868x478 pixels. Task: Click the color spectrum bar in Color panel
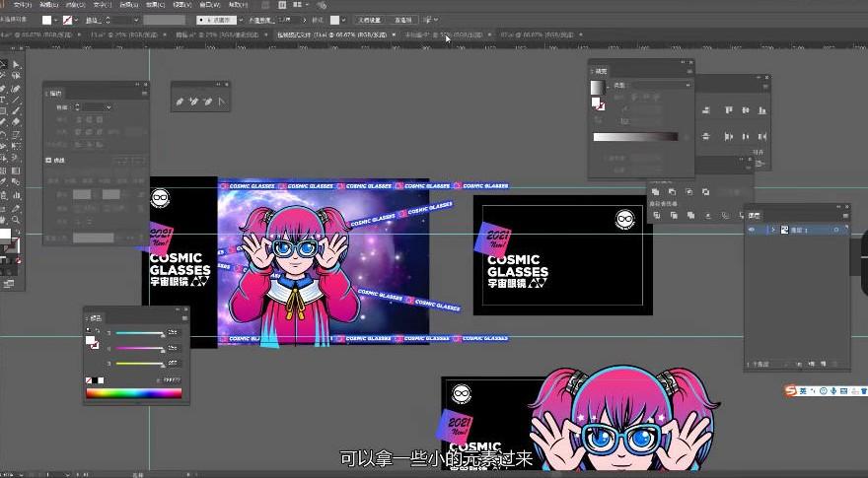(x=134, y=393)
